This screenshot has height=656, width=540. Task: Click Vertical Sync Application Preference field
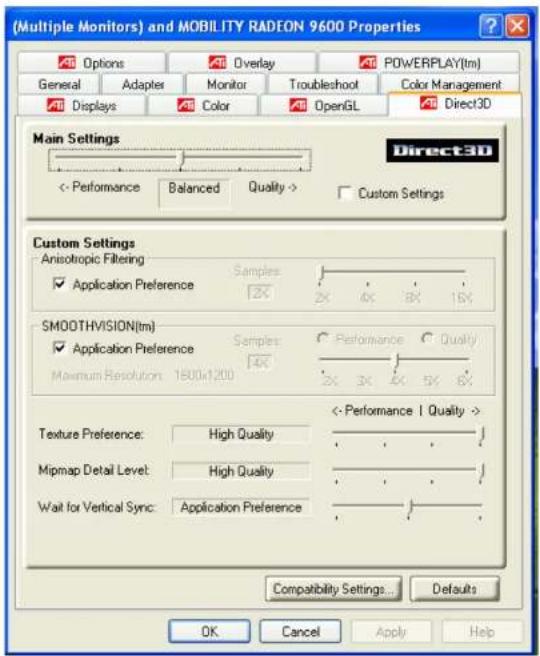click(241, 507)
